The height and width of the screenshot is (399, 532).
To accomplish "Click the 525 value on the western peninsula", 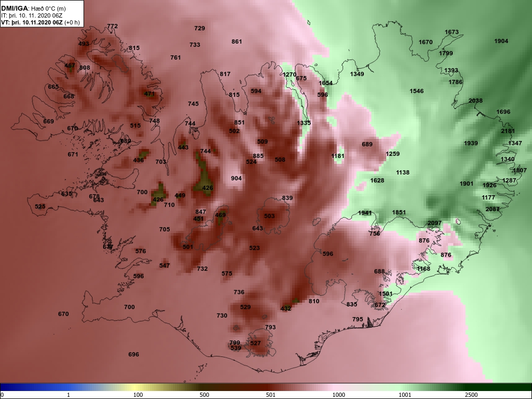I will [x=40, y=206].
